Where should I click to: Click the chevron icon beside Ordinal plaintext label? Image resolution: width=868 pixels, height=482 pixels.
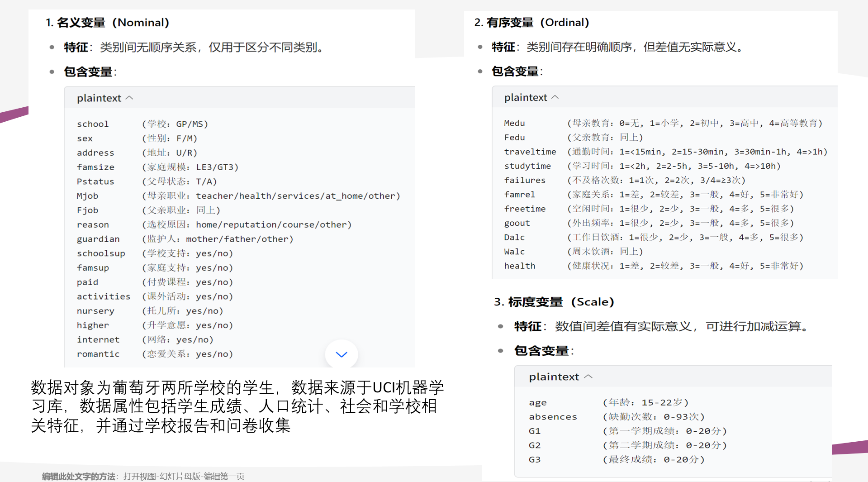point(556,97)
